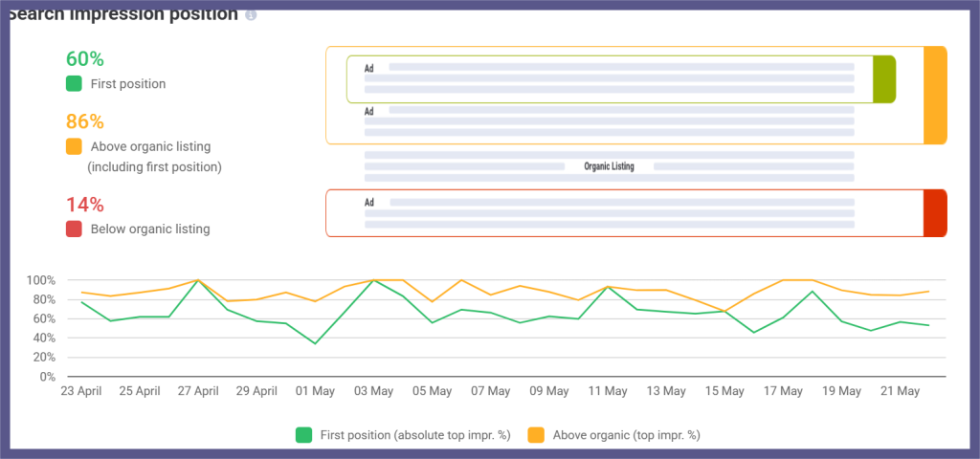Click the green bar on first ad
This screenshot has width=980, height=459.
click(x=884, y=79)
